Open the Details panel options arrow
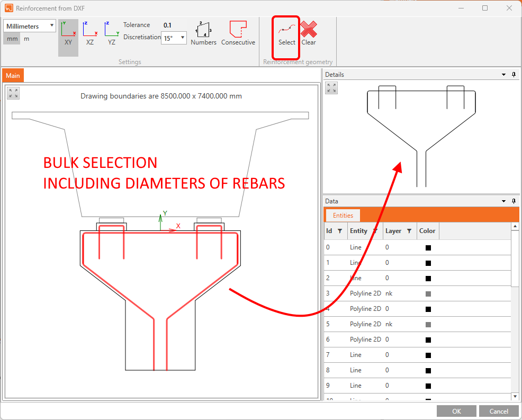 (503, 75)
